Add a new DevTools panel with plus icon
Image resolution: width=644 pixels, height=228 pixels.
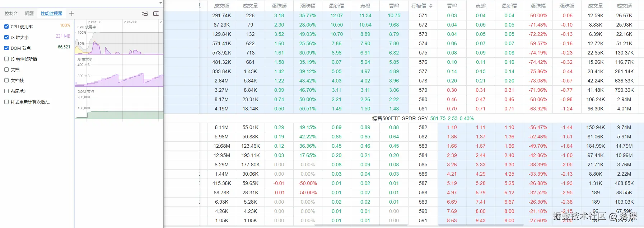tap(71, 13)
